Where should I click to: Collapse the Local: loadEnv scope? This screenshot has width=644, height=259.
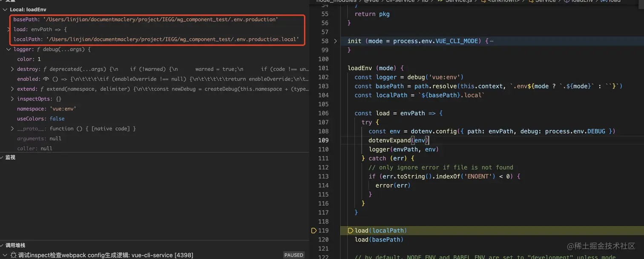click(6, 9)
